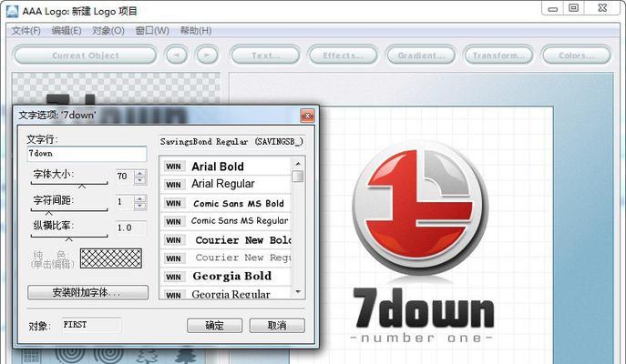This screenshot has width=626, height=364.
Task: Click the 对象 field showing FIRST
Action: (91, 325)
